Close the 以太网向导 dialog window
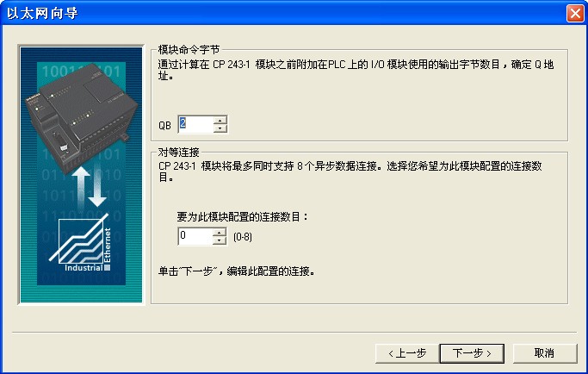This screenshot has height=374, width=588. coord(575,14)
